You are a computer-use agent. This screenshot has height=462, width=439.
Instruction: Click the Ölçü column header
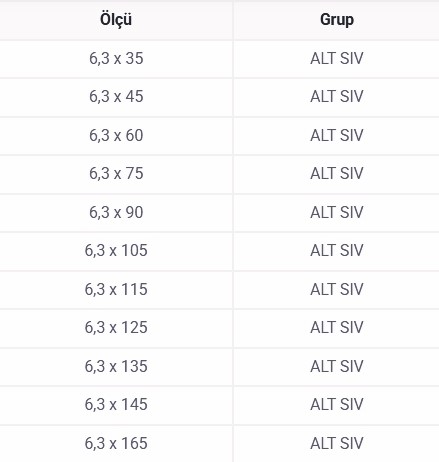[116, 20]
